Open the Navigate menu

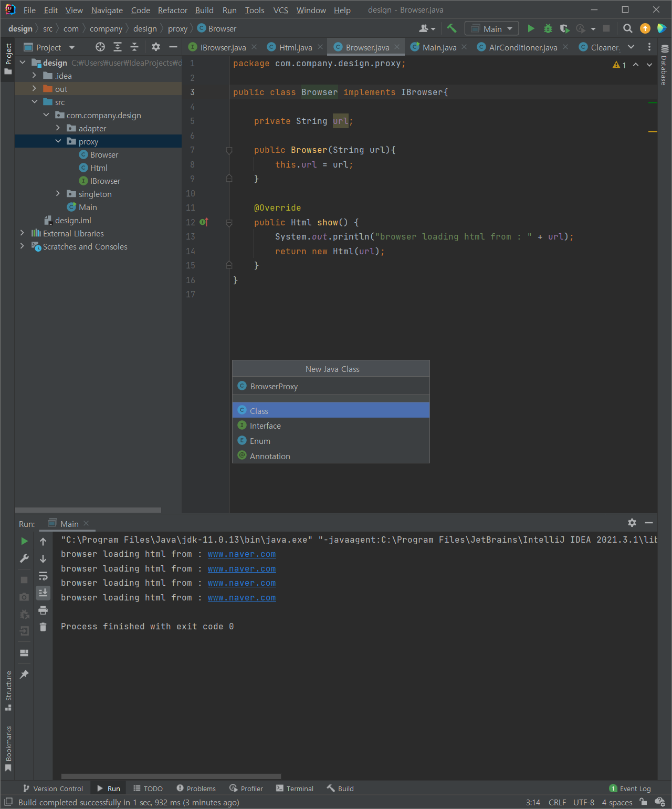107,10
